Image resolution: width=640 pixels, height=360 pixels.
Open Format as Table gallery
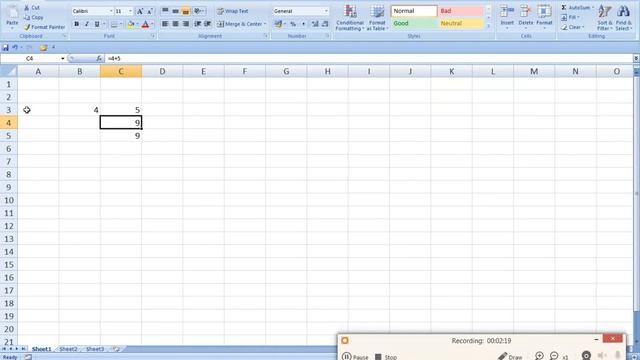(x=377, y=18)
